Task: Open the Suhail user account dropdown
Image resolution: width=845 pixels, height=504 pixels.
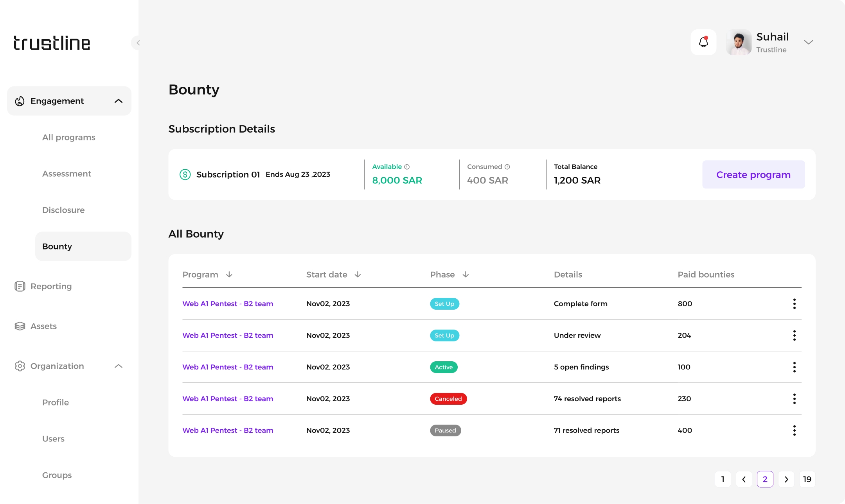Action: click(808, 42)
